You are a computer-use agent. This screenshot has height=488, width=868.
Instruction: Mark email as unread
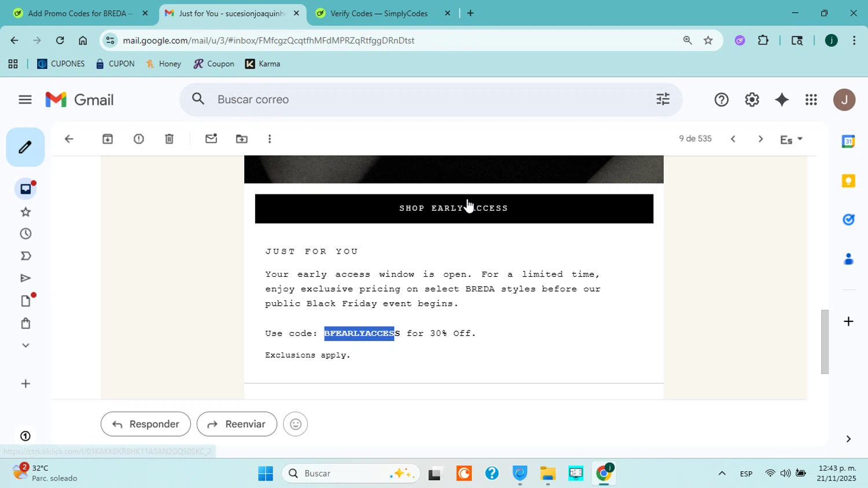click(211, 139)
